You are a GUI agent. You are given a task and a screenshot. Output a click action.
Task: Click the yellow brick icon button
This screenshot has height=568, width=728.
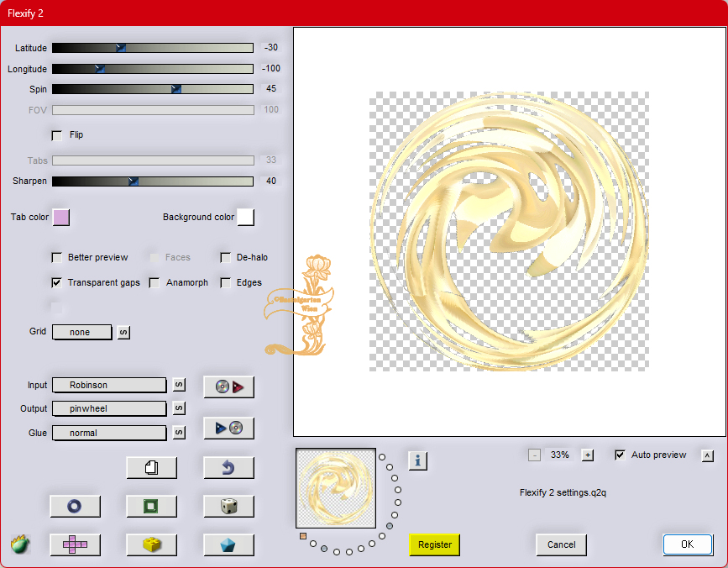(x=151, y=544)
